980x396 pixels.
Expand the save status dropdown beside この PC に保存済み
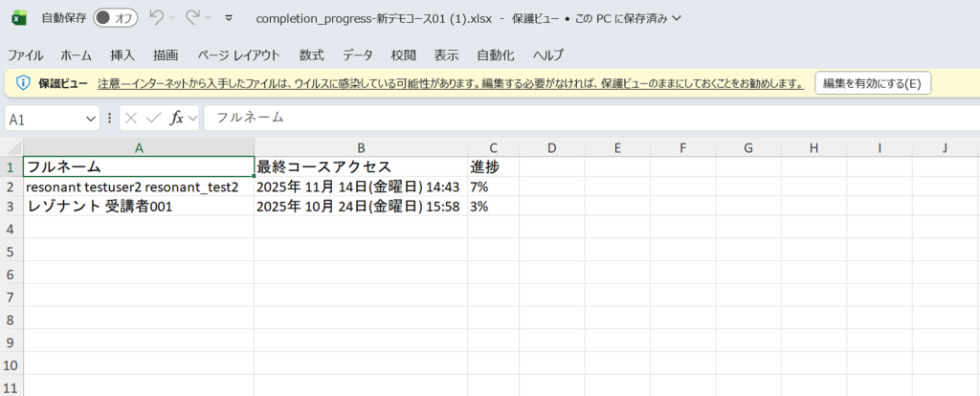coord(678,18)
